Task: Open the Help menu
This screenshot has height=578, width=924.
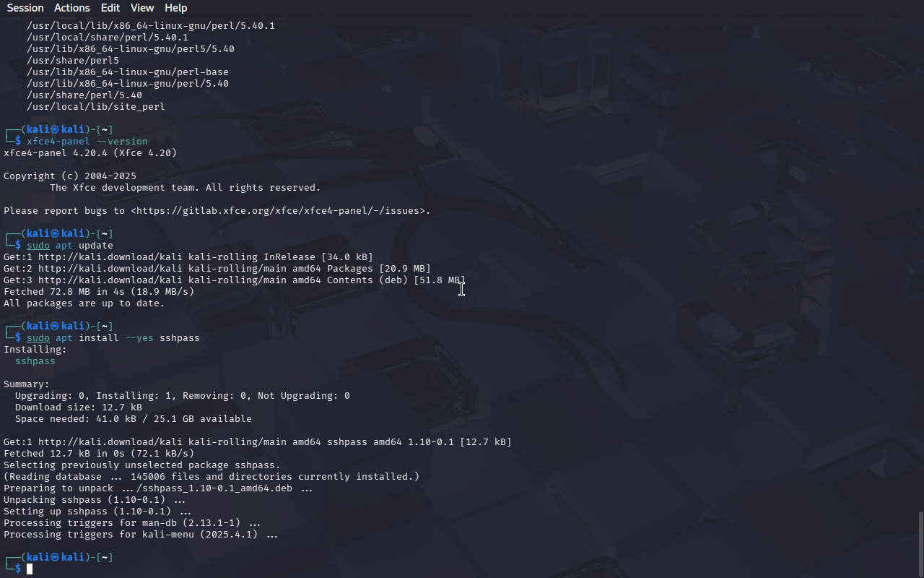Action: [176, 8]
